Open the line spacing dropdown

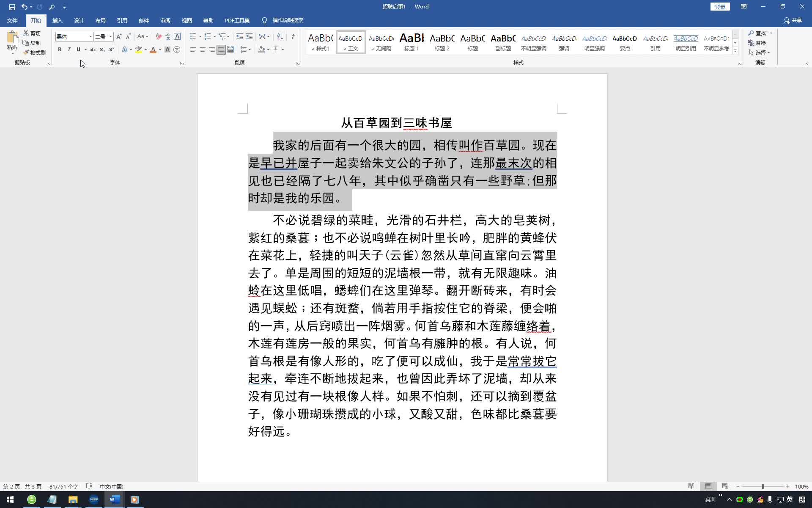click(245, 50)
